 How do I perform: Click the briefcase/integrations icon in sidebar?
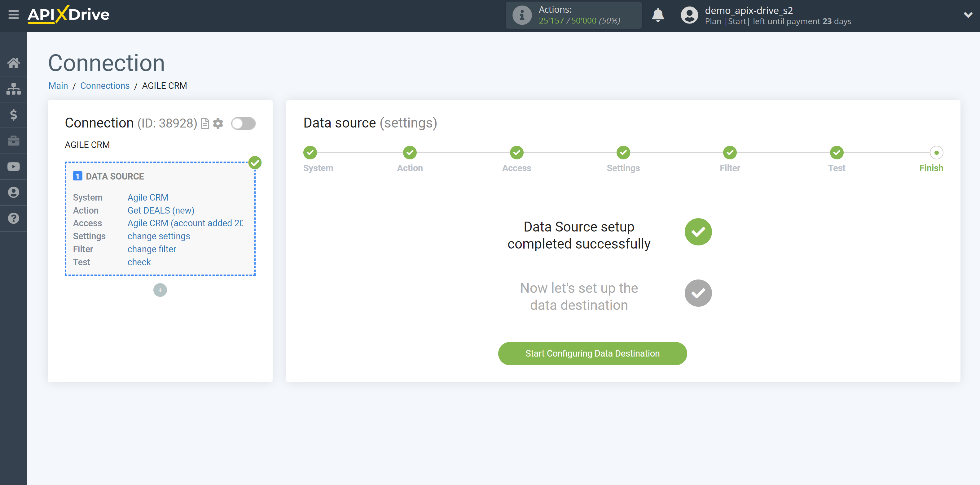[x=14, y=141]
